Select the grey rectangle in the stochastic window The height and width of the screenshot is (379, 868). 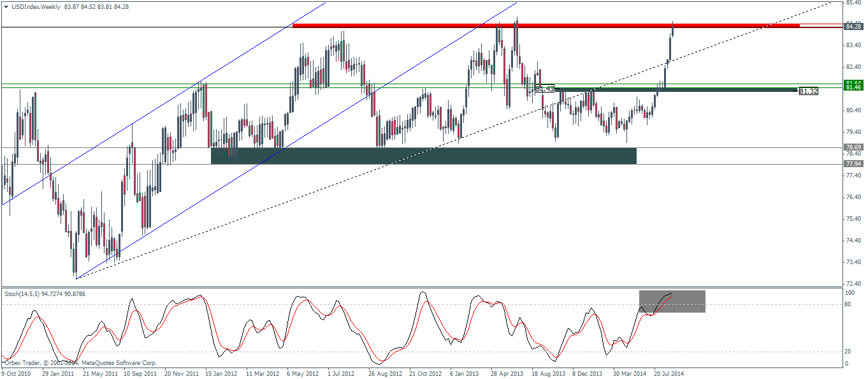click(x=672, y=301)
